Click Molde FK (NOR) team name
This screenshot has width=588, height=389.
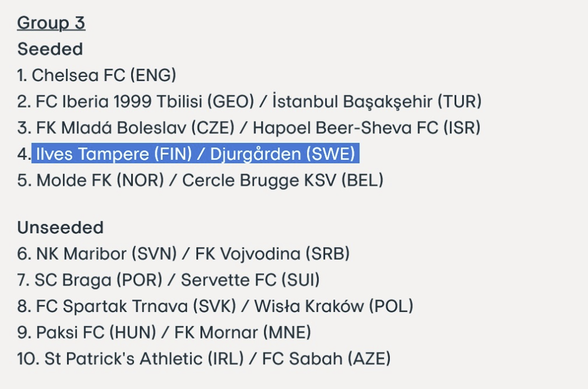[100, 180]
